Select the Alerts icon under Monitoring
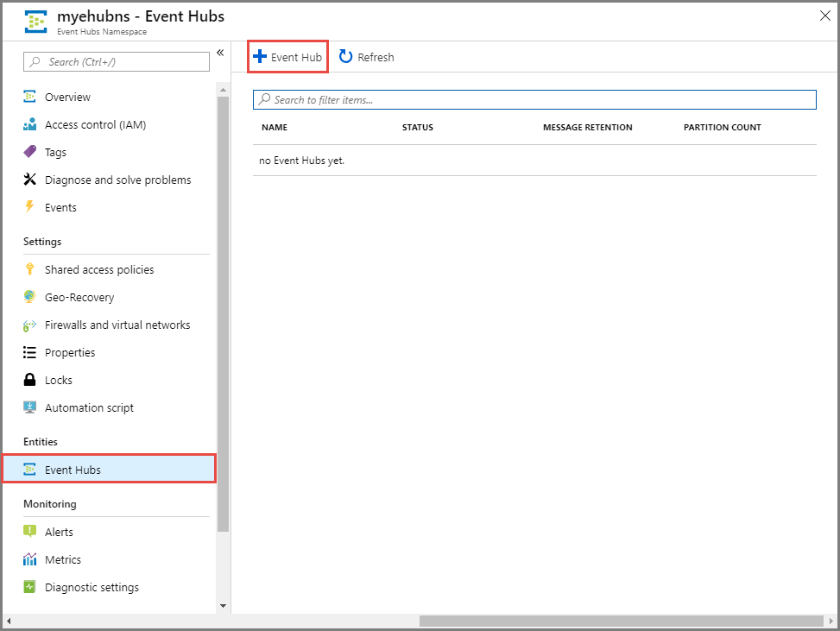840x631 pixels. tap(30, 533)
